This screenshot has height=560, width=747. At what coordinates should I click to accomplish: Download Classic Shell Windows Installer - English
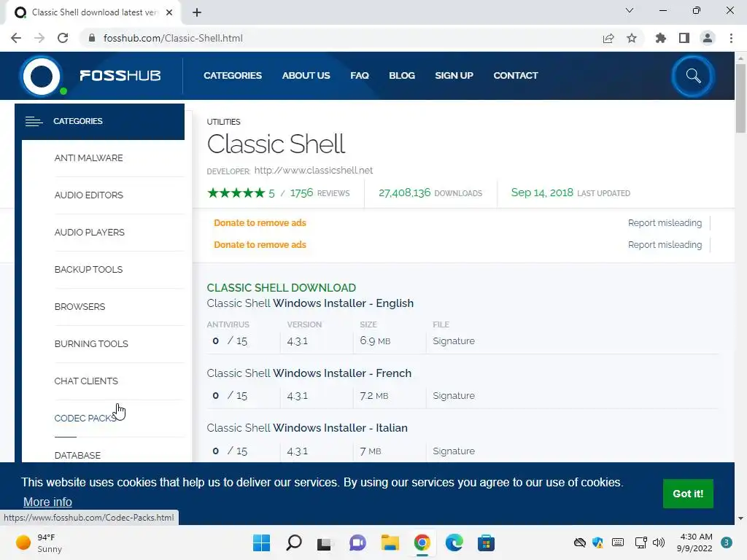click(310, 303)
